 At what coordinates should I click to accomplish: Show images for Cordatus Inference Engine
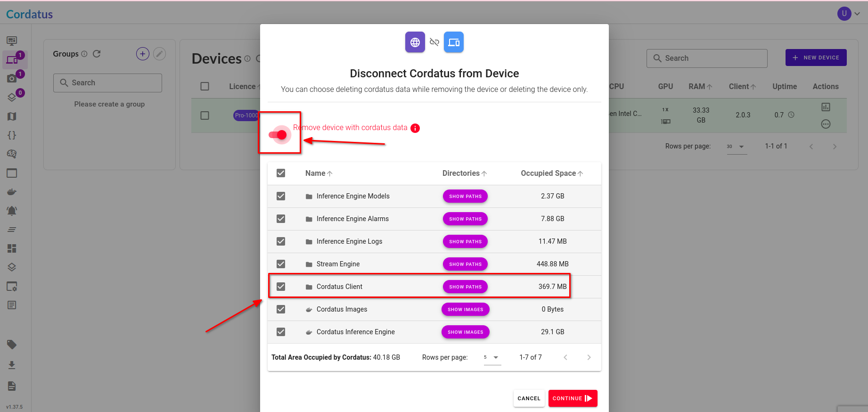(x=465, y=332)
